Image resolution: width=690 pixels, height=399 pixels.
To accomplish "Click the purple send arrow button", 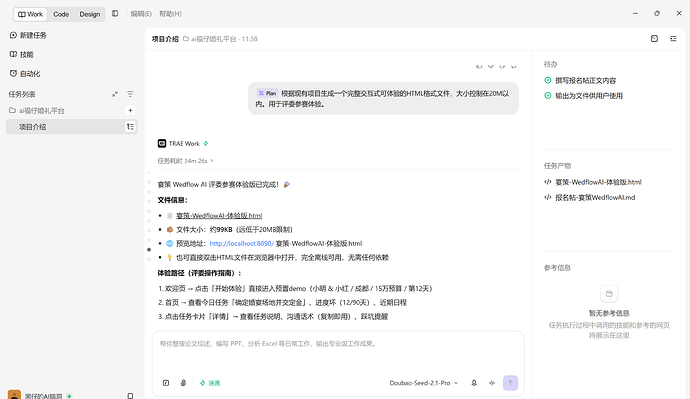I will pos(510,383).
